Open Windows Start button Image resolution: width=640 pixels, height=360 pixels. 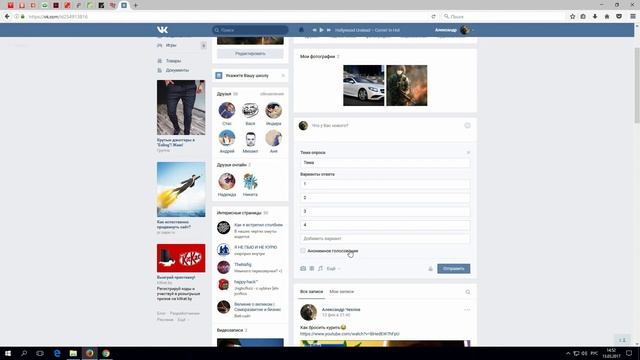8,353
